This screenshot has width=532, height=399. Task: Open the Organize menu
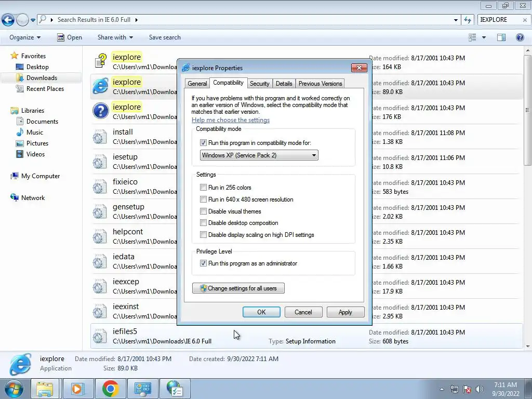click(25, 37)
